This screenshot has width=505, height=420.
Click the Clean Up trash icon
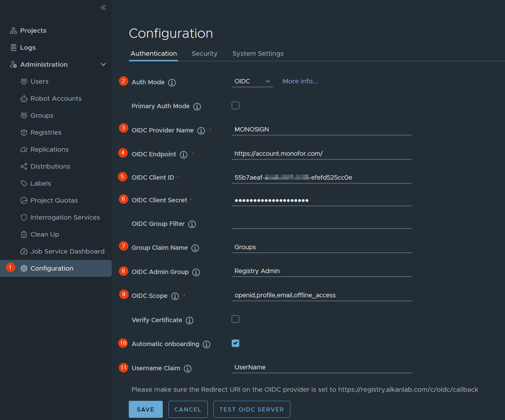[x=24, y=234]
